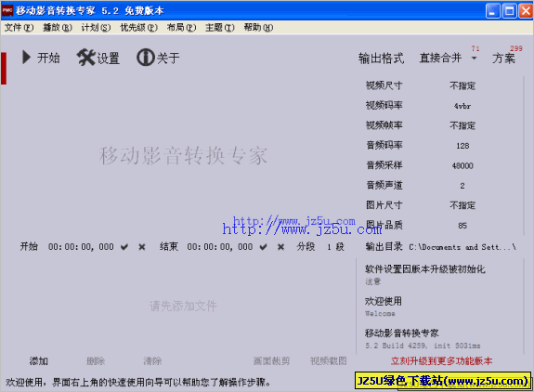This screenshot has height=392, width=534.
Task: Click the 清除 button
Action: 152,361
